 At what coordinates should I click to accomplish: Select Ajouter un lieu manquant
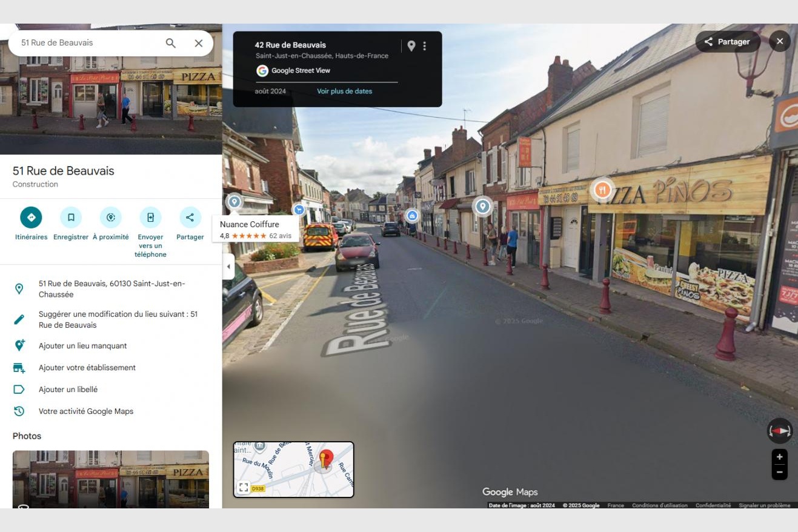[x=82, y=346]
